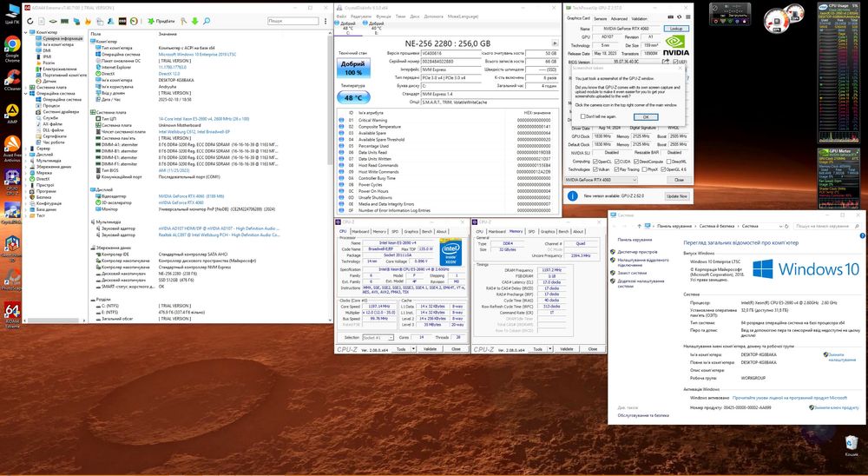Click the blue info icon in GPU-Z update bar
Viewport: 868px width, 476px height.
[573, 196]
